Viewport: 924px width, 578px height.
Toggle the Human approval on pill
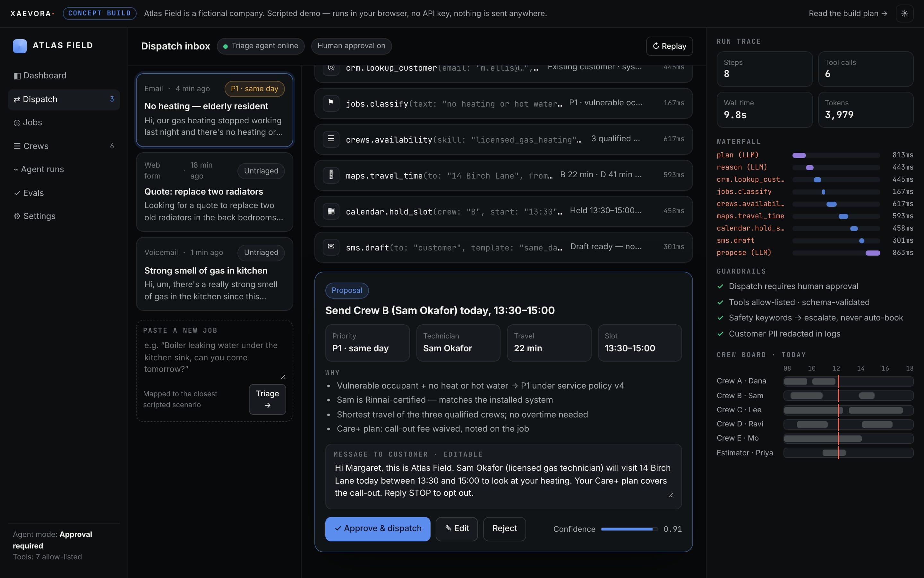point(351,46)
